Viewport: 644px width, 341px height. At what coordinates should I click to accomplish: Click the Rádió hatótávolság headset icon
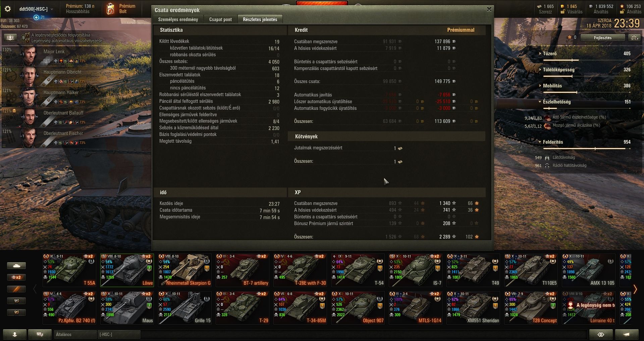pos(547,165)
